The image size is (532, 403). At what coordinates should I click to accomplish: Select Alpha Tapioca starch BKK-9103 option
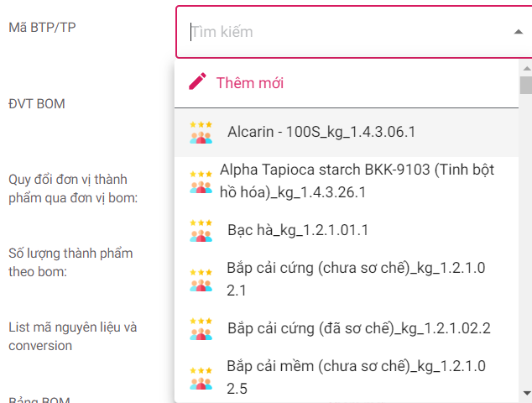click(x=357, y=181)
